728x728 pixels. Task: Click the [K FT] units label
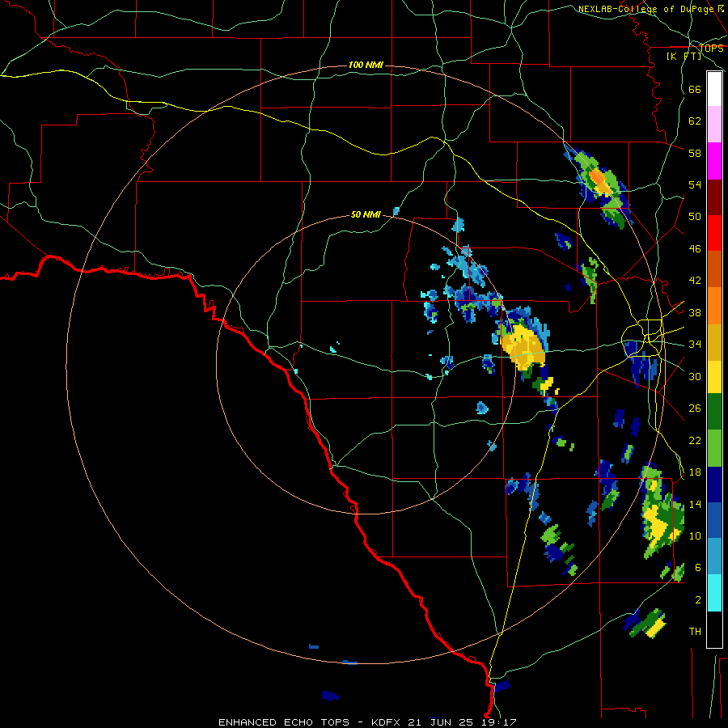pos(684,56)
